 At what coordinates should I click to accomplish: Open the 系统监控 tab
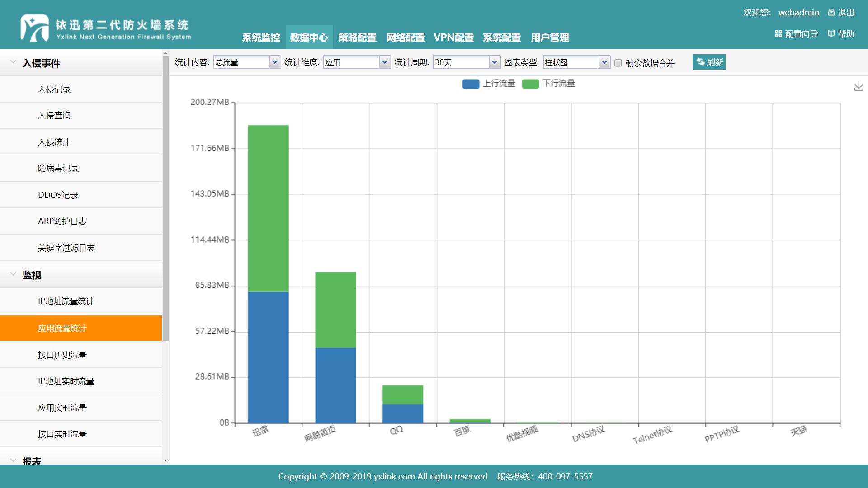(261, 38)
